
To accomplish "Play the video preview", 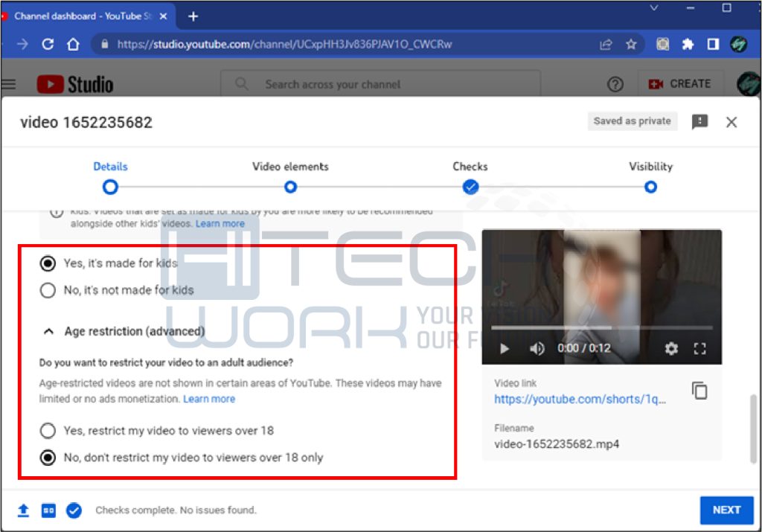I will click(505, 348).
